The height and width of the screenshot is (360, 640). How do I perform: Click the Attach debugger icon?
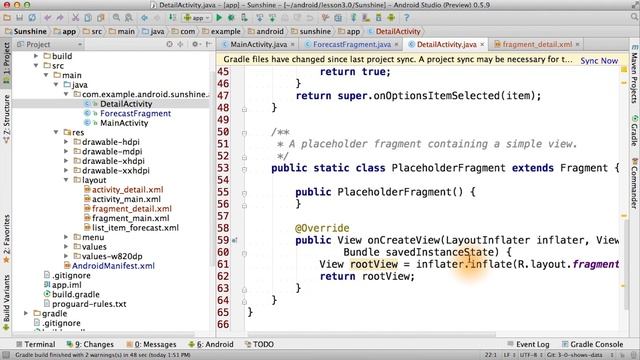(x=244, y=18)
